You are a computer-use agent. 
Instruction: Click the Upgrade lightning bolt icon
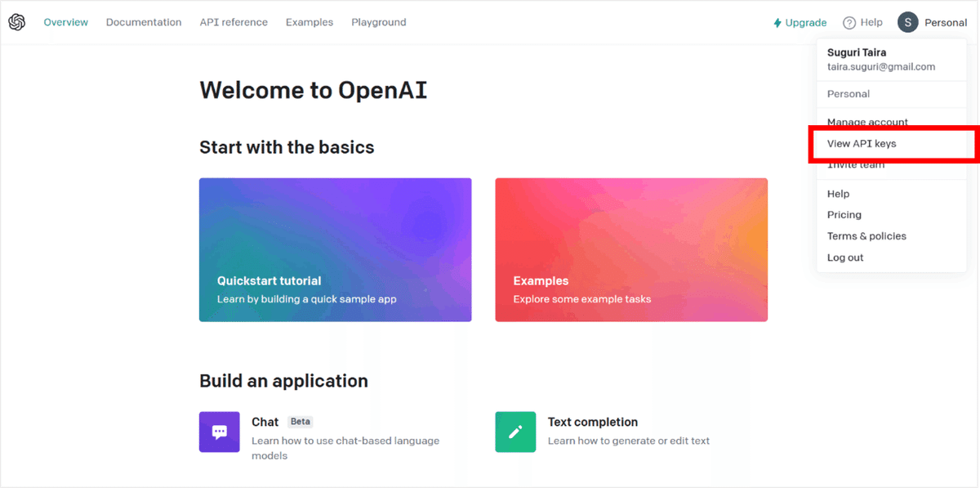[777, 23]
